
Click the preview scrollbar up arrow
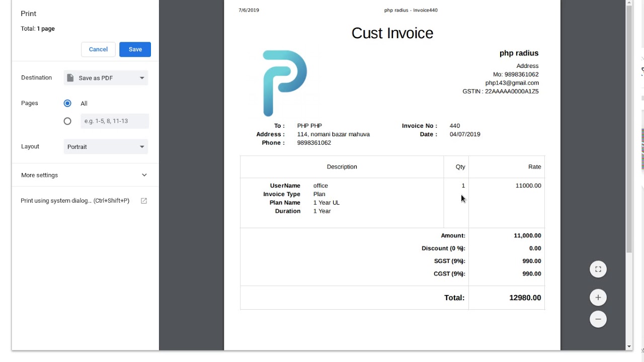(629, 3)
